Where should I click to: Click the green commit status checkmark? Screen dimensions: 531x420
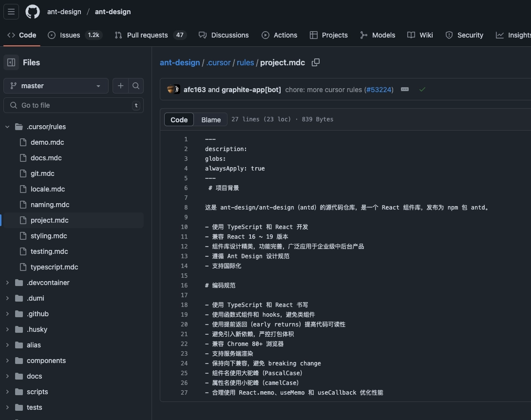point(422,90)
